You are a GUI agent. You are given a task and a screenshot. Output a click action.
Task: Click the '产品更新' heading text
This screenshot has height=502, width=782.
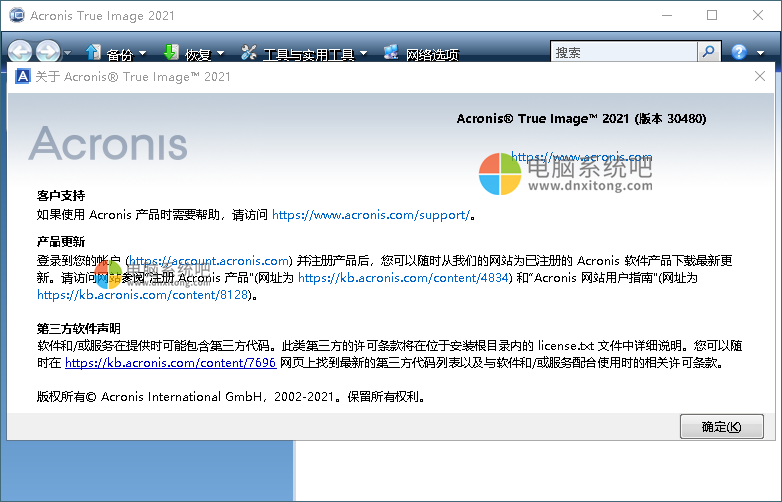pyautogui.click(x=61, y=242)
